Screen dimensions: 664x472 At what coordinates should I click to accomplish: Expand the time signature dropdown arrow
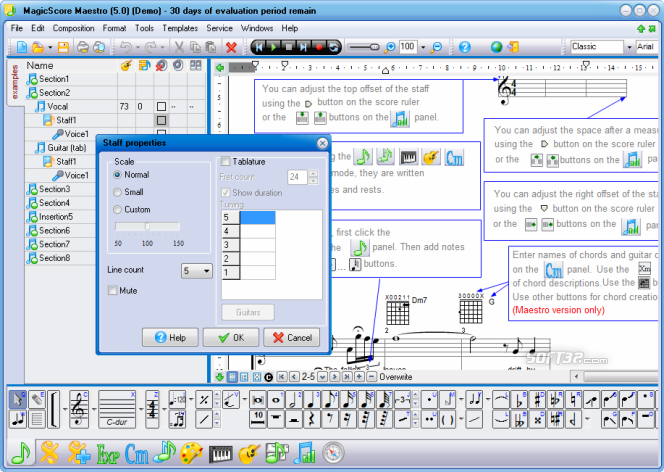[163, 409]
